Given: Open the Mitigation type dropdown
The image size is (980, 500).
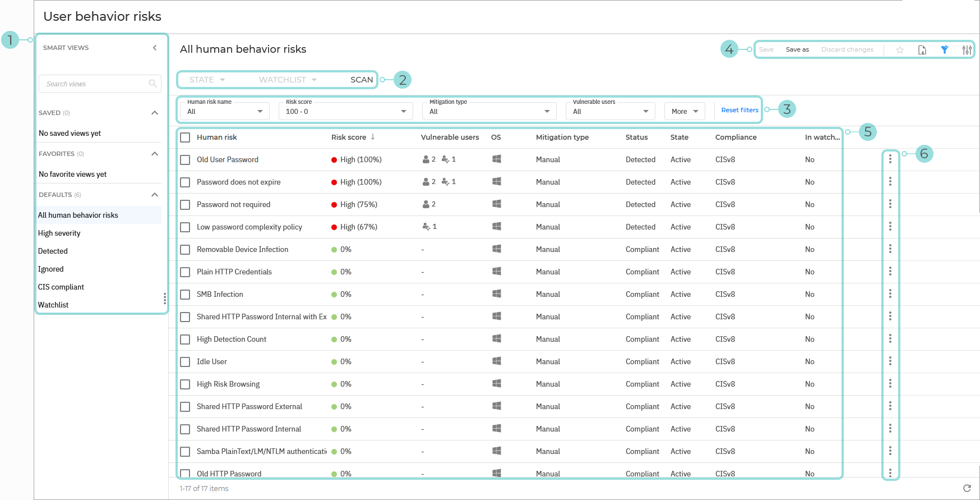Looking at the screenshot, I should [489, 111].
